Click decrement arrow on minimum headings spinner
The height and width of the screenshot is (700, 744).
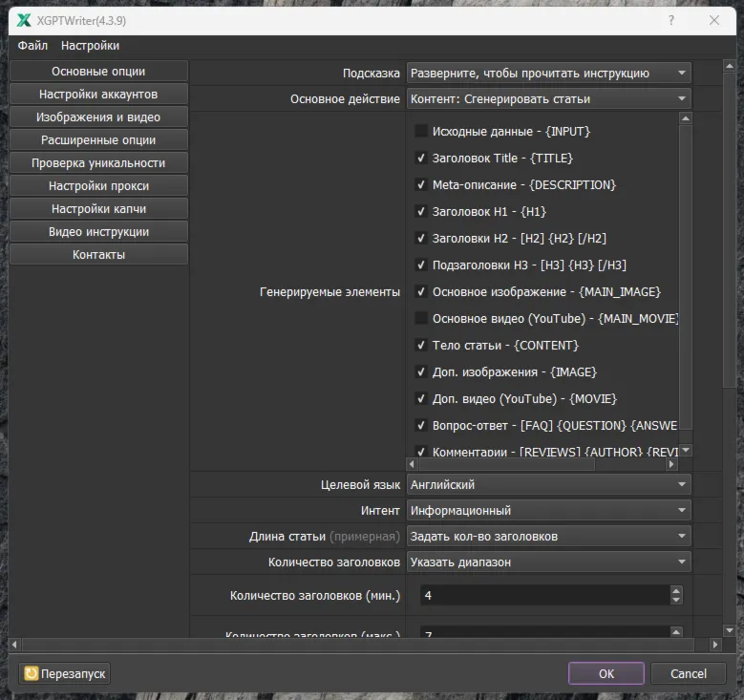click(x=676, y=600)
